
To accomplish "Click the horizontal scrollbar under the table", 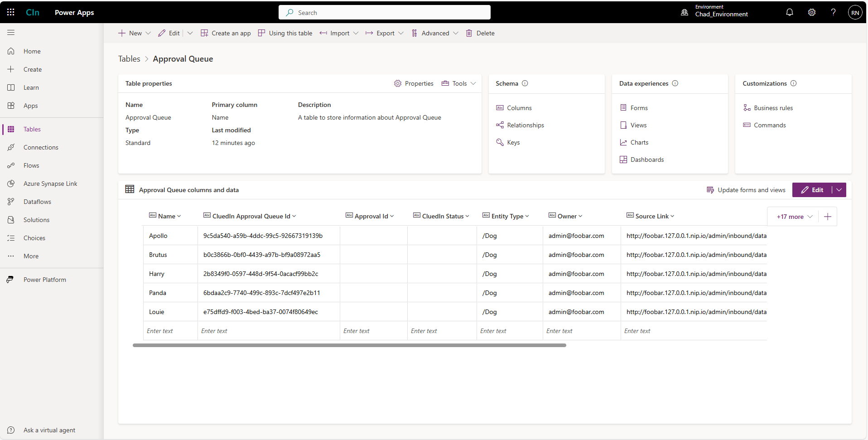I will coord(349,345).
